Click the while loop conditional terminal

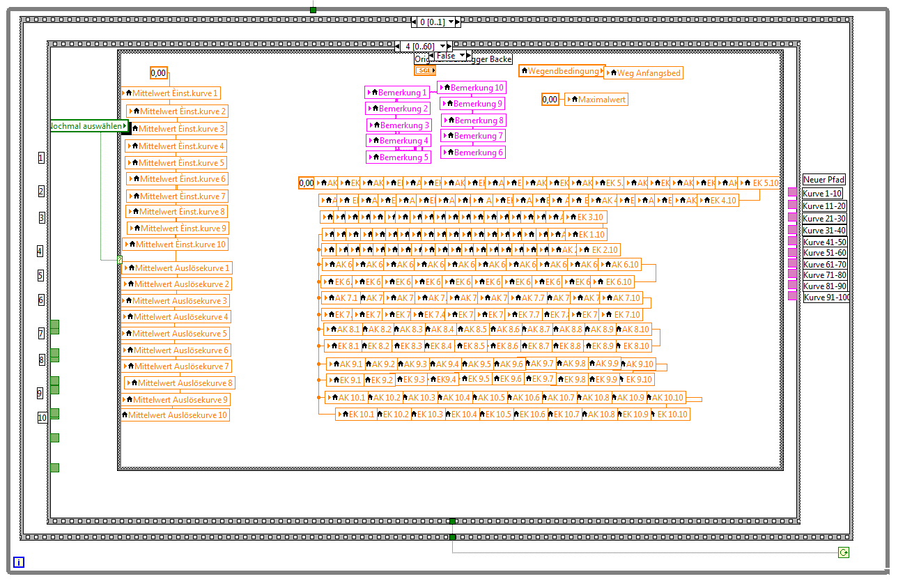(x=844, y=552)
